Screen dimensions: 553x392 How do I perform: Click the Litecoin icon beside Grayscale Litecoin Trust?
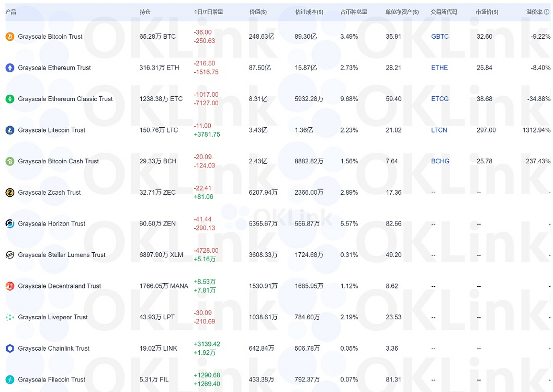(x=10, y=130)
